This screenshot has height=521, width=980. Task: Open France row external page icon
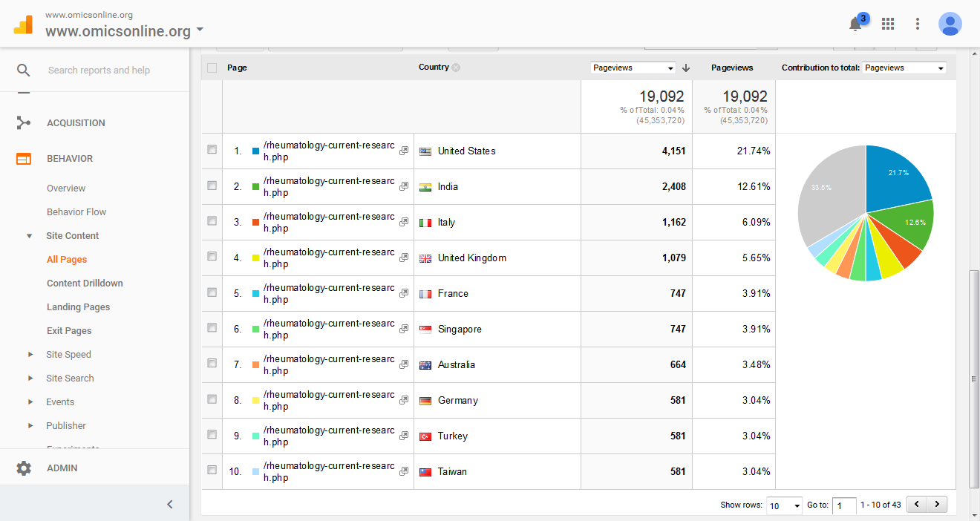coord(404,293)
